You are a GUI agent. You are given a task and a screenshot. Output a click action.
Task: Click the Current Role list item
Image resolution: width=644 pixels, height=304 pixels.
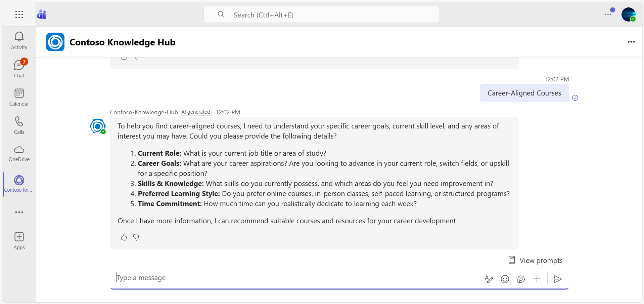click(x=232, y=153)
